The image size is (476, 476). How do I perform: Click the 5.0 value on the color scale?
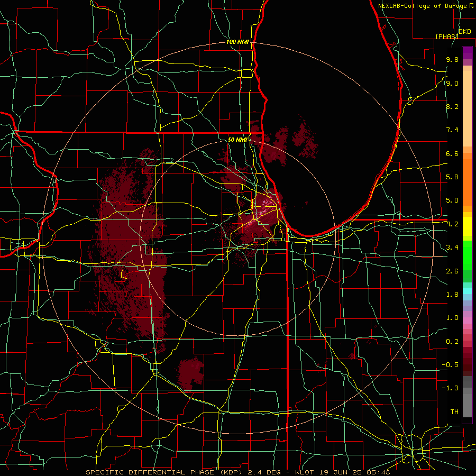452,200
